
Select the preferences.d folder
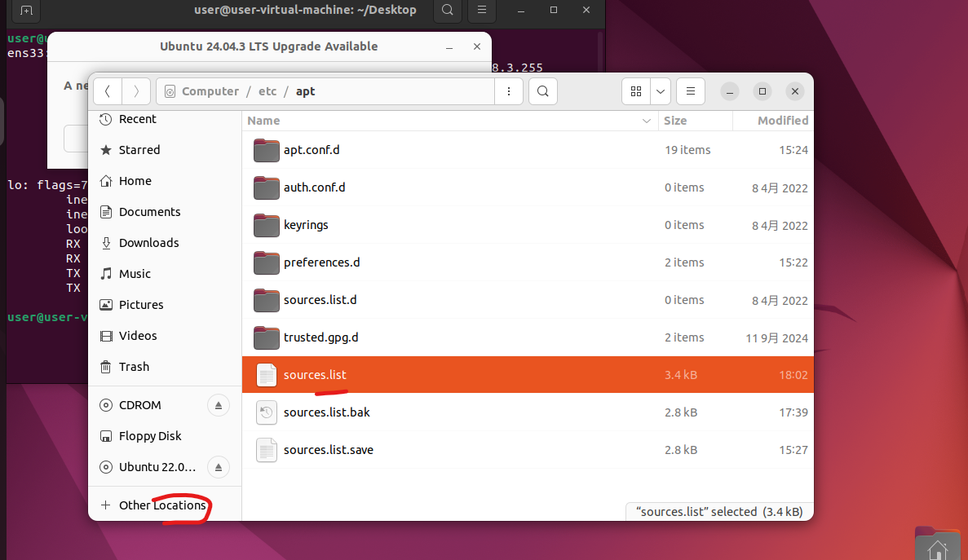coord(528,262)
